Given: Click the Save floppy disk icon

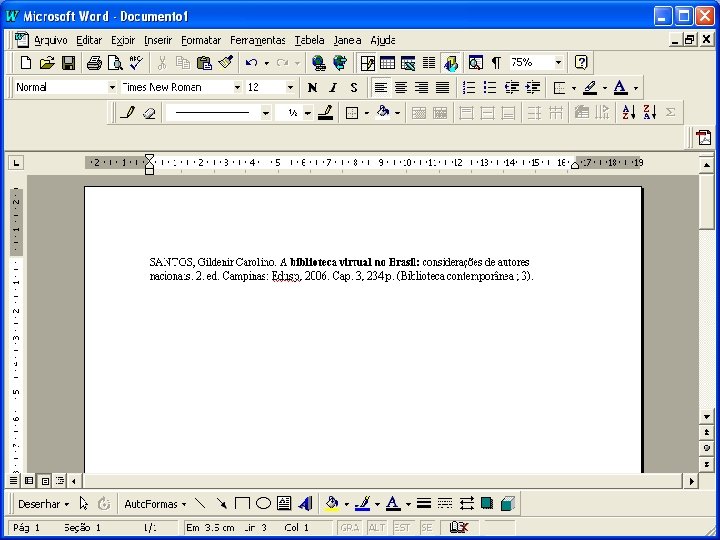Looking at the screenshot, I should pos(68,62).
